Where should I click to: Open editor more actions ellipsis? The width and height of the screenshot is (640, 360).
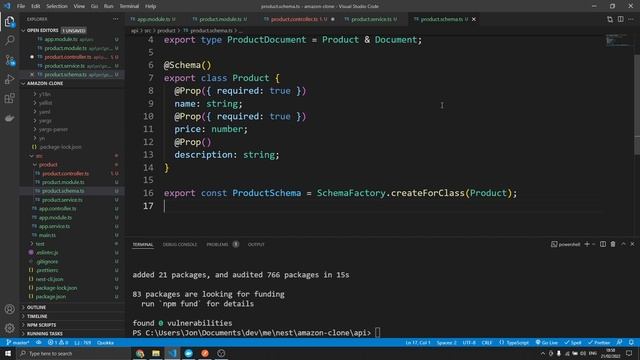click(x=631, y=19)
